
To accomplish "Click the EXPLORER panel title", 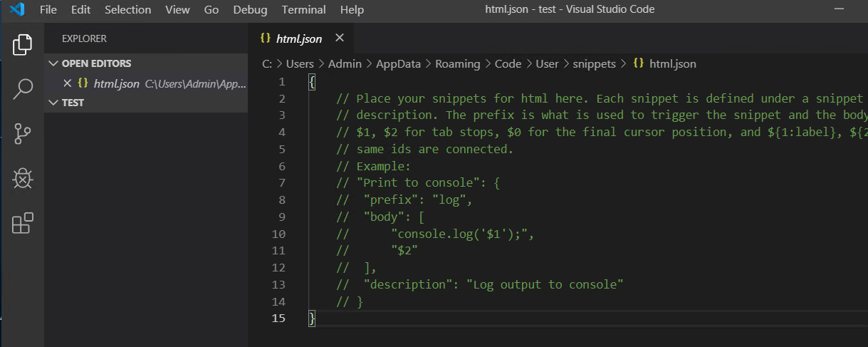I will [84, 38].
